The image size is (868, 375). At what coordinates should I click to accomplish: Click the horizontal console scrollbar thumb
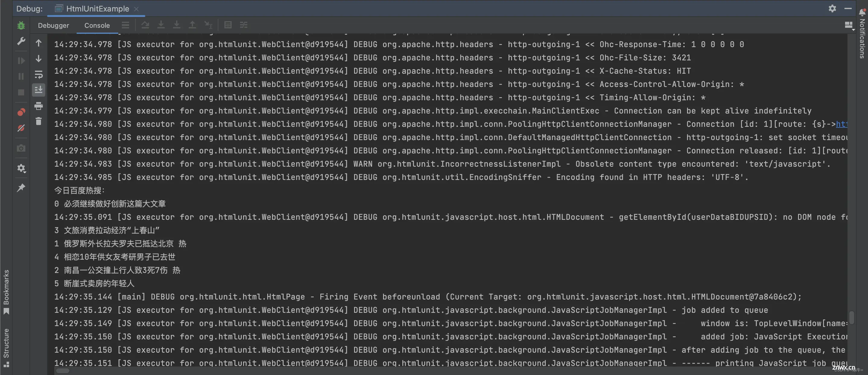click(63, 370)
